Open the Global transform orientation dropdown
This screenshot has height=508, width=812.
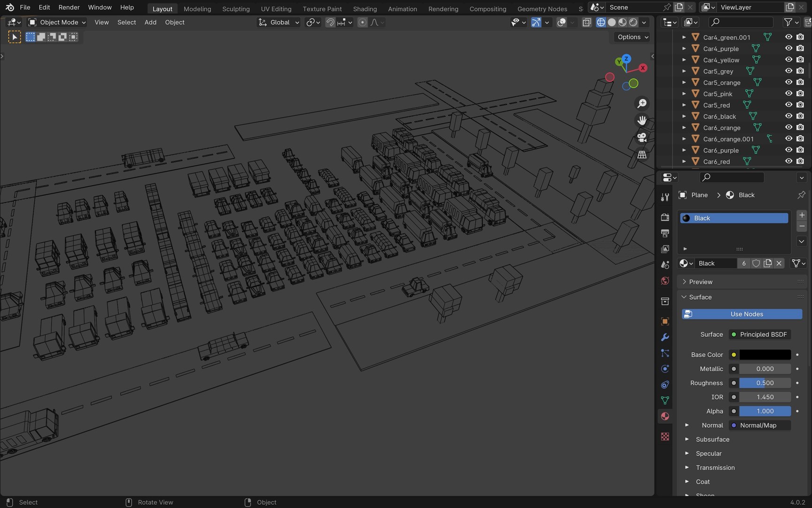pos(279,22)
